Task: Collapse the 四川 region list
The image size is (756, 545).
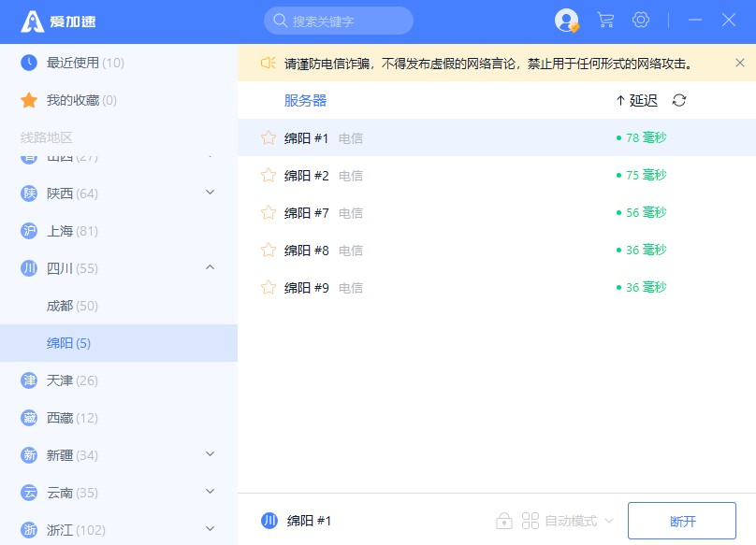Action: [x=210, y=268]
